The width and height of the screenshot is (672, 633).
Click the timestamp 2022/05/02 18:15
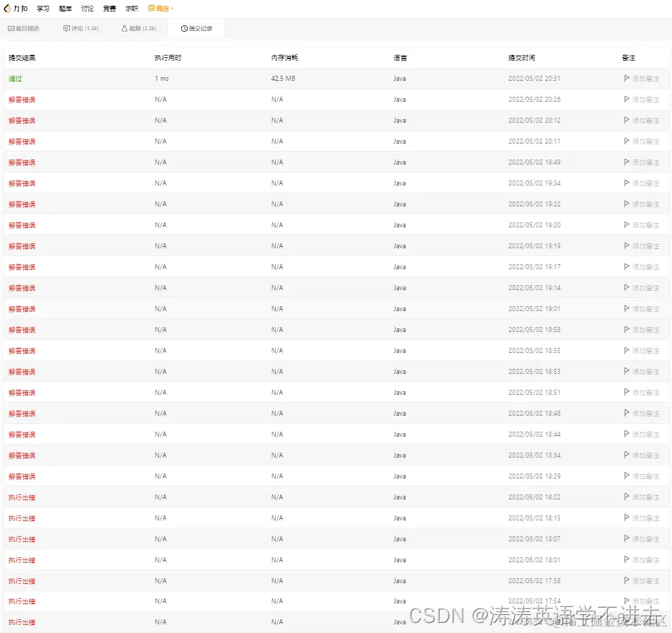[534, 518]
